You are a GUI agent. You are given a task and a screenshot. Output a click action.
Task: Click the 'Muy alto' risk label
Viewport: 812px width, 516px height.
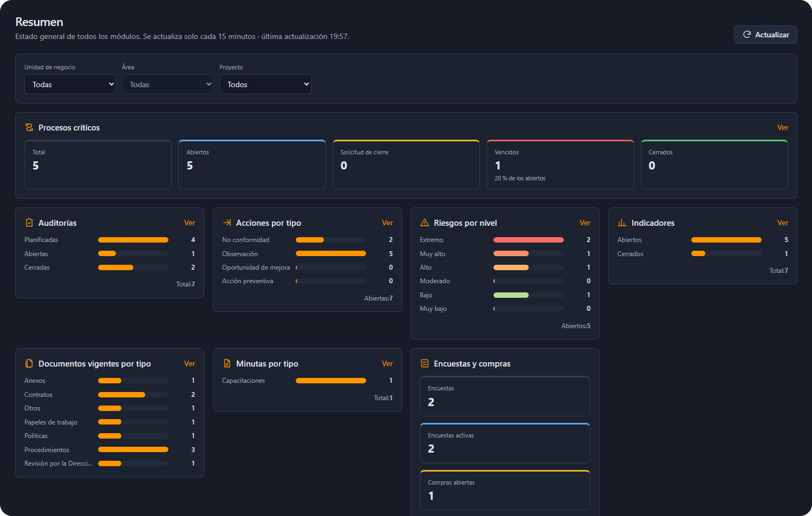pyautogui.click(x=432, y=254)
